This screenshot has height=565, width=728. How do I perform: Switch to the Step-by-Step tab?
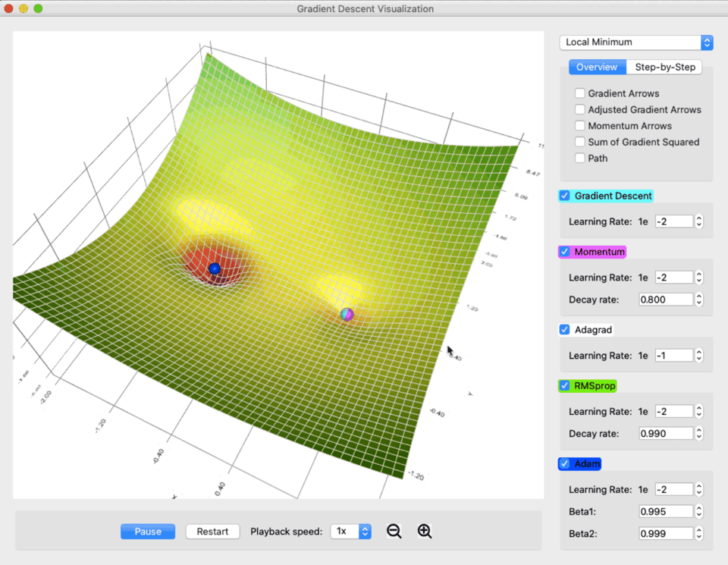pos(664,67)
